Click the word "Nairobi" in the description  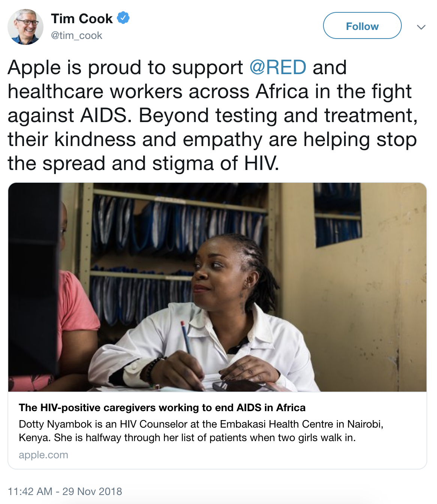coord(365,424)
